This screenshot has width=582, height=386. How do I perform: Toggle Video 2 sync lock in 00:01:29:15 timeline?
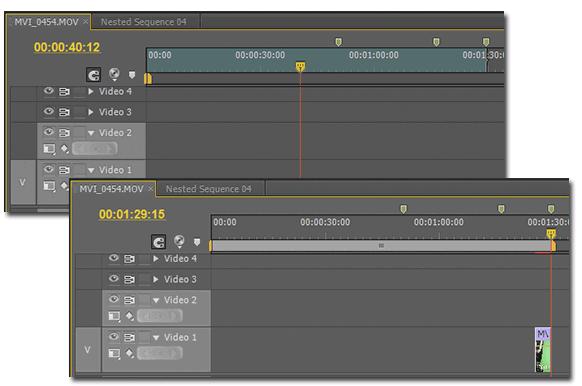pyautogui.click(x=129, y=300)
